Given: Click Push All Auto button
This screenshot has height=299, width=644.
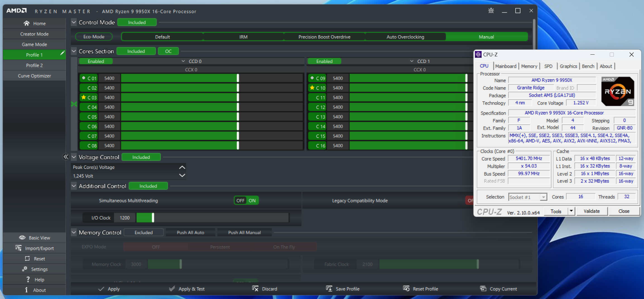Looking at the screenshot, I should coord(190,232).
